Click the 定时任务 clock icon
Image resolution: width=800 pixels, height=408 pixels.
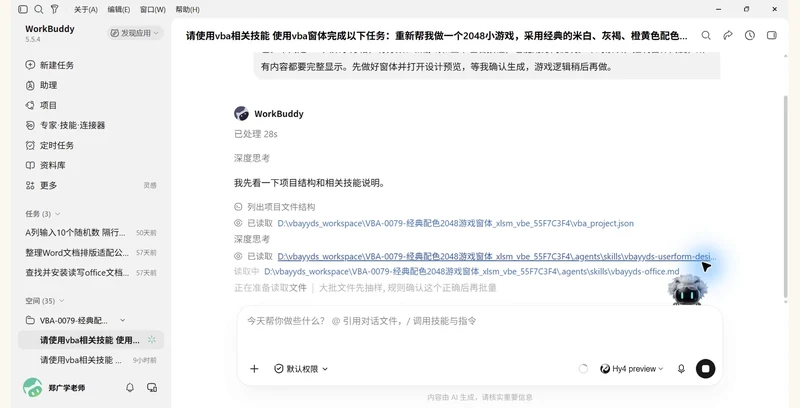(30, 145)
